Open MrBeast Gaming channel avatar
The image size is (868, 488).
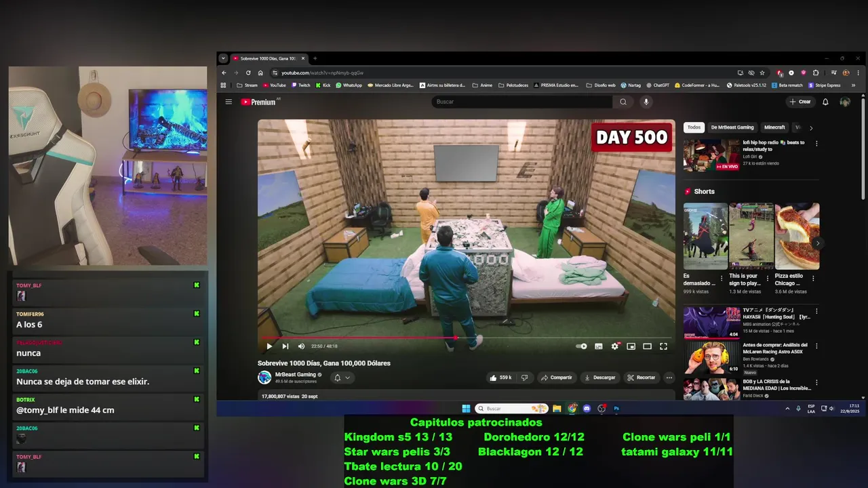[x=264, y=378]
